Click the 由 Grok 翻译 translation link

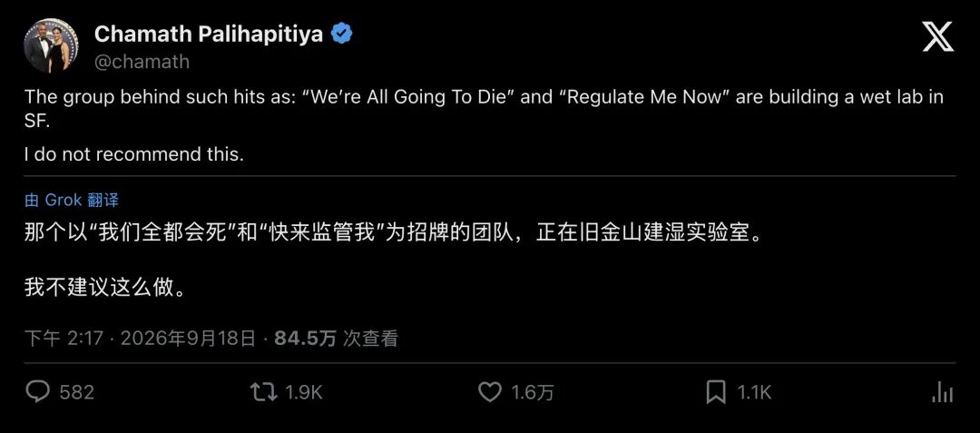(72, 200)
